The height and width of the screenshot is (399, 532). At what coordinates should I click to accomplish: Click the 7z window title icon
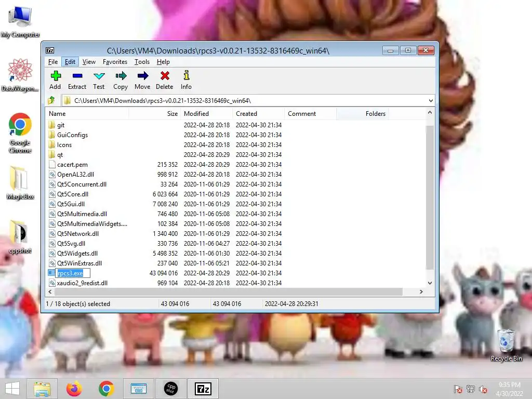point(50,50)
